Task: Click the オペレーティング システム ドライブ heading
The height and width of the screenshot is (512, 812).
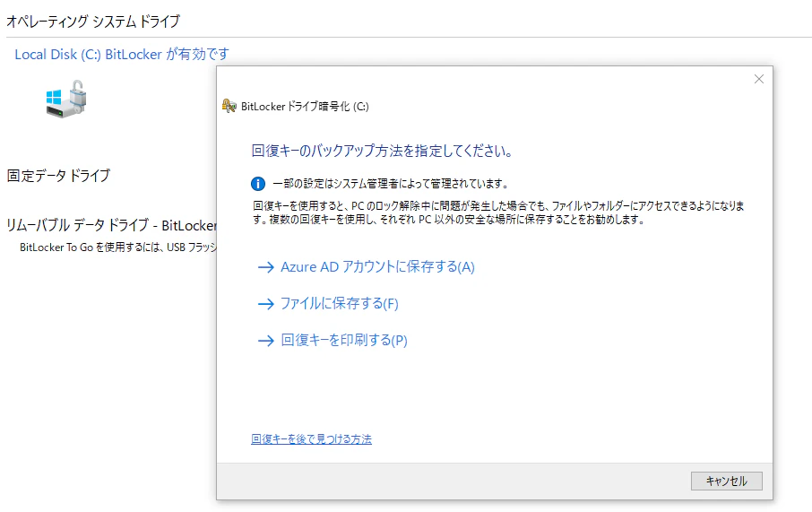Action: (x=93, y=22)
